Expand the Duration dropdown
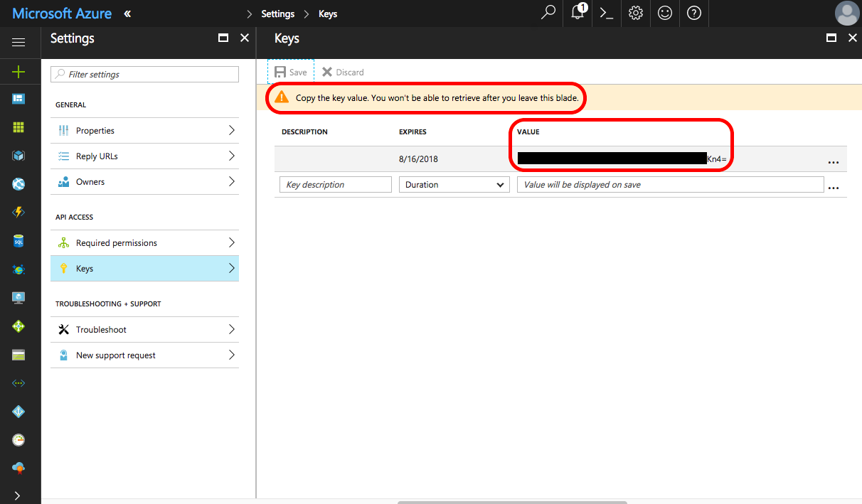Screen dimensions: 862x504 [454, 185]
